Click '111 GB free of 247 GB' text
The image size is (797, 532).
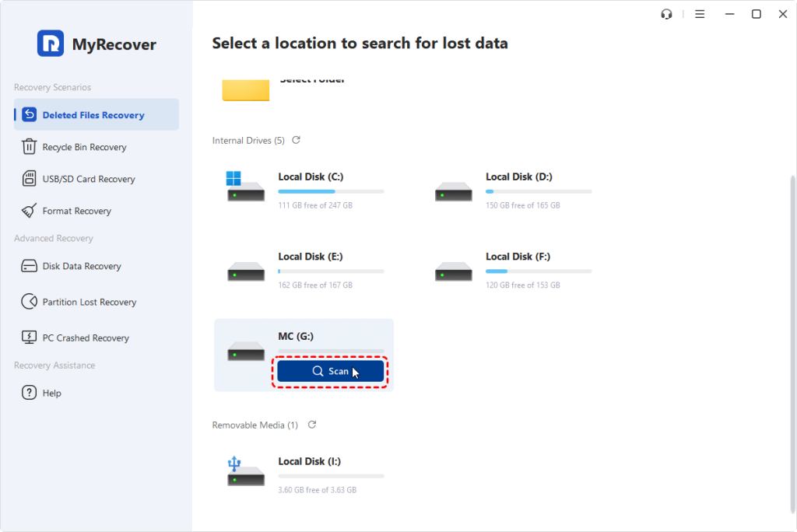click(315, 205)
